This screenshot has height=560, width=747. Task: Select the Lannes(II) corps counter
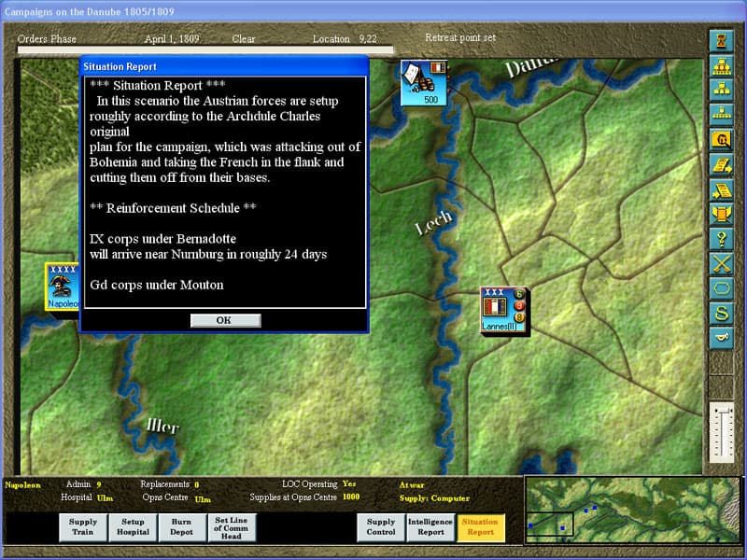[x=503, y=310]
